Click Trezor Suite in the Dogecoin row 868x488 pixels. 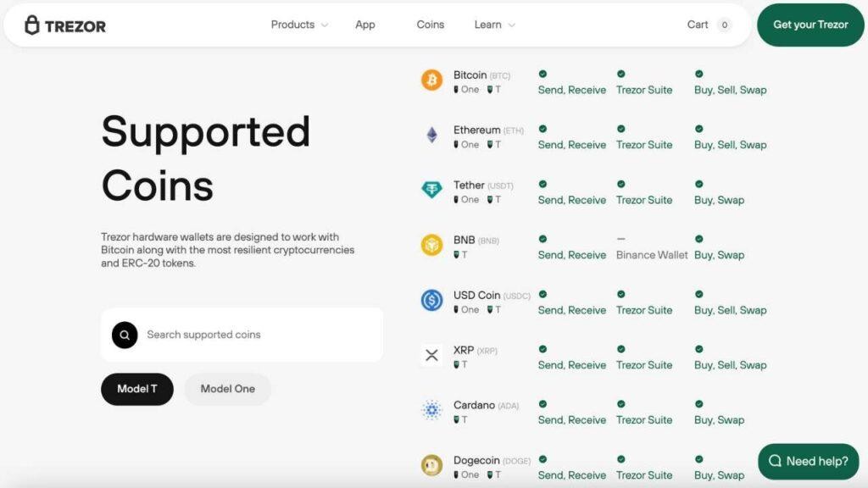pos(644,475)
